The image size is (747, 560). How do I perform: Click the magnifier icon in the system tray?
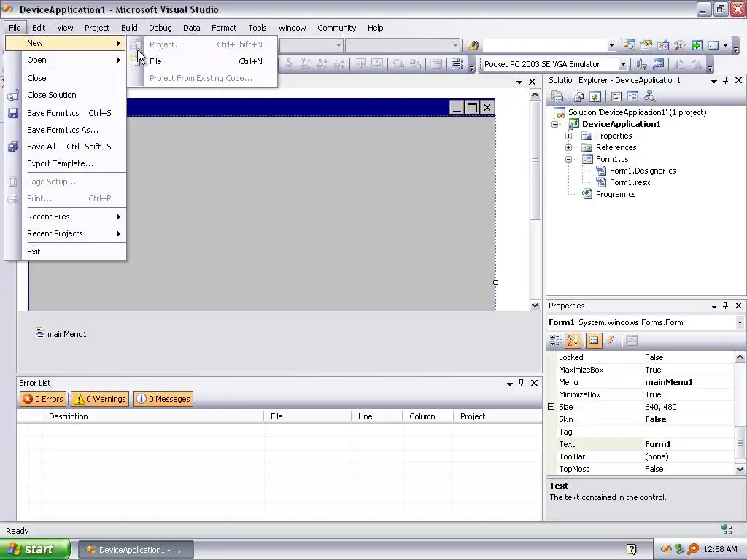[693, 549]
